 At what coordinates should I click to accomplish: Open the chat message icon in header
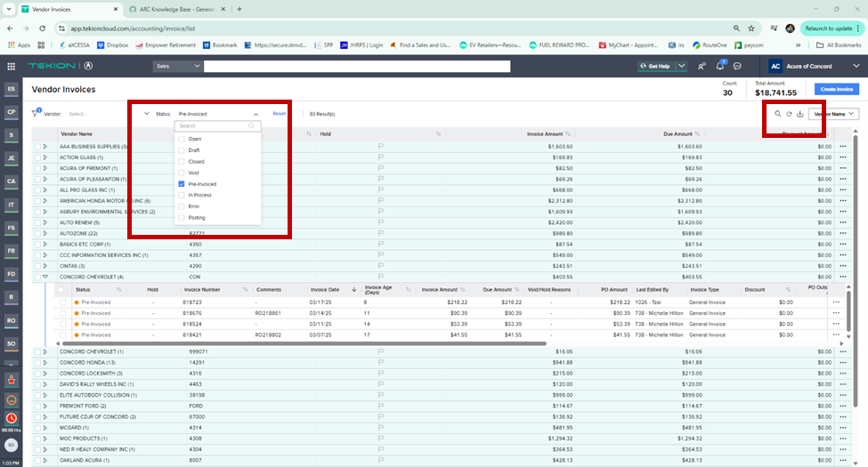pyautogui.click(x=738, y=66)
